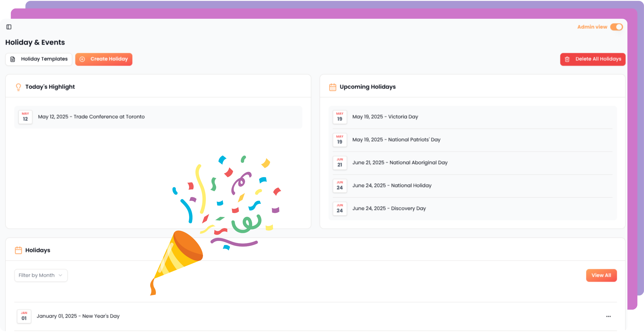Click the Admin view label

[592, 27]
